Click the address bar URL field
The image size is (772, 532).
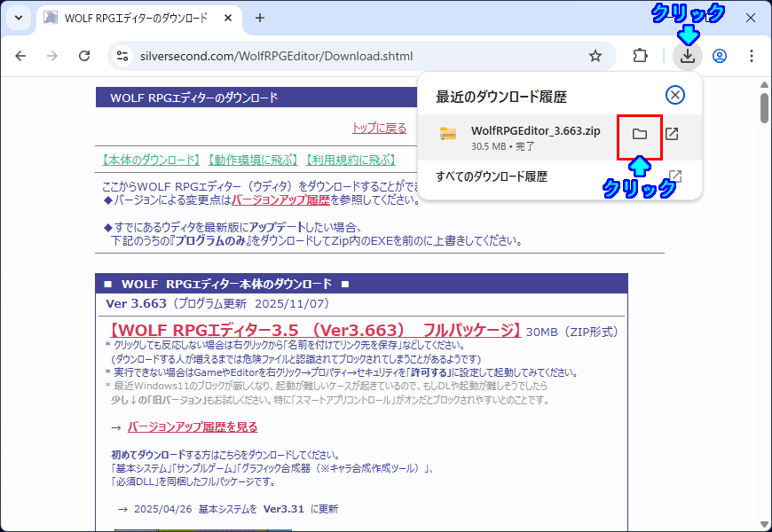[x=355, y=56]
